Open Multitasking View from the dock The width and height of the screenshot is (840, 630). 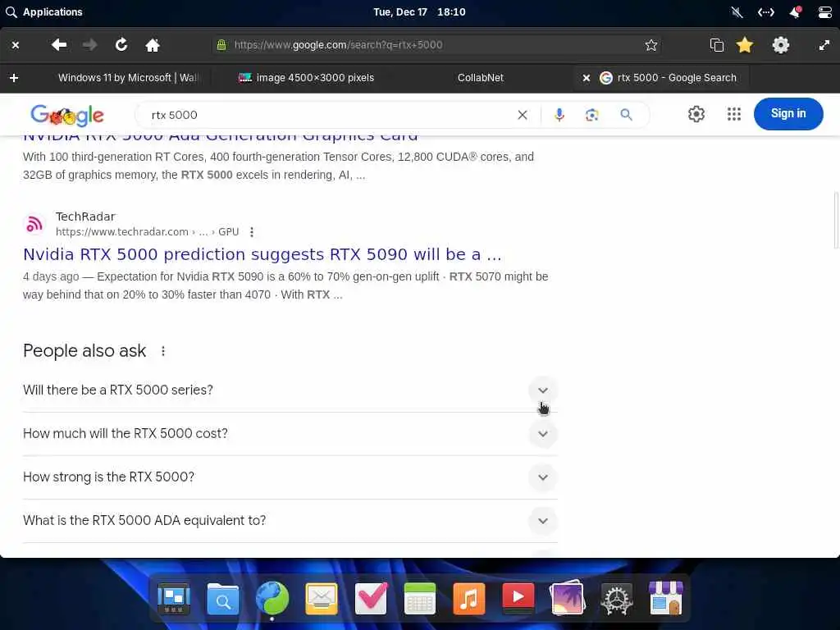tap(174, 598)
